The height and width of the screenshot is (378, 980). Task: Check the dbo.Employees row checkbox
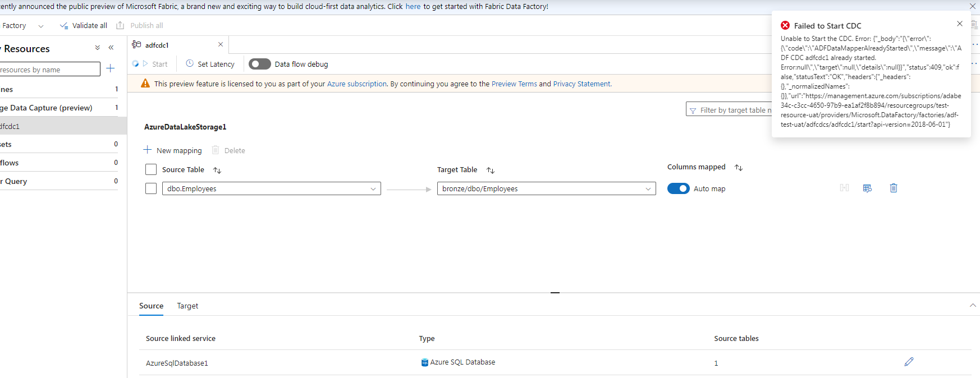151,188
